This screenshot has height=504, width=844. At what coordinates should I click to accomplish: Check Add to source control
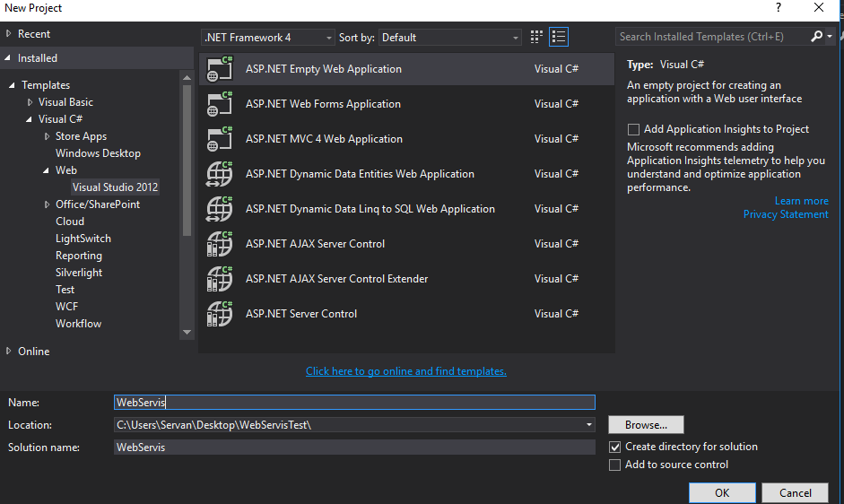coord(614,465)
